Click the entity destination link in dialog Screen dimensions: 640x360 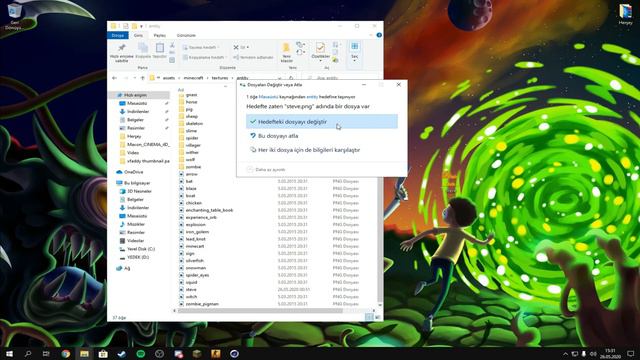(x=312, y=97)
